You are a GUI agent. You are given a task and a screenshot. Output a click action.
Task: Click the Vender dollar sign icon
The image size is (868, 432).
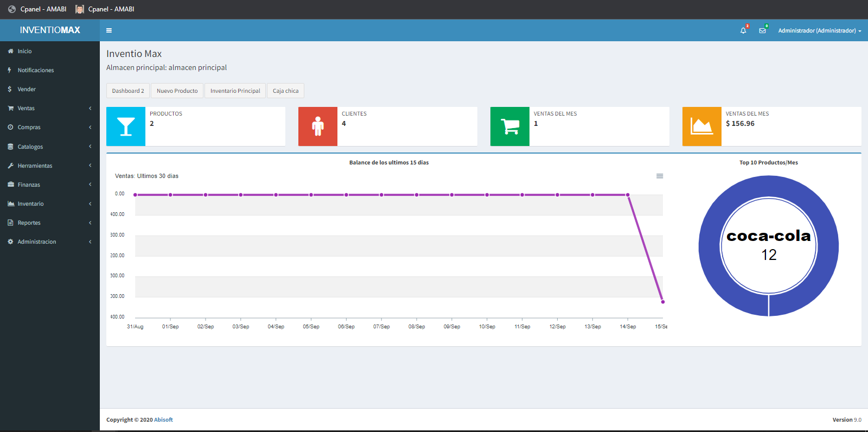click(10, 89)
